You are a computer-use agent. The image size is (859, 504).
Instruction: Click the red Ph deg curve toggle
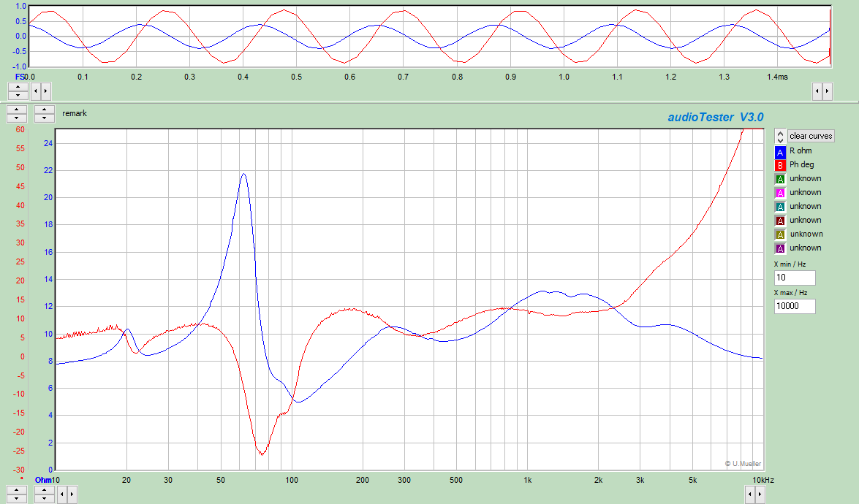pos(780,165)
